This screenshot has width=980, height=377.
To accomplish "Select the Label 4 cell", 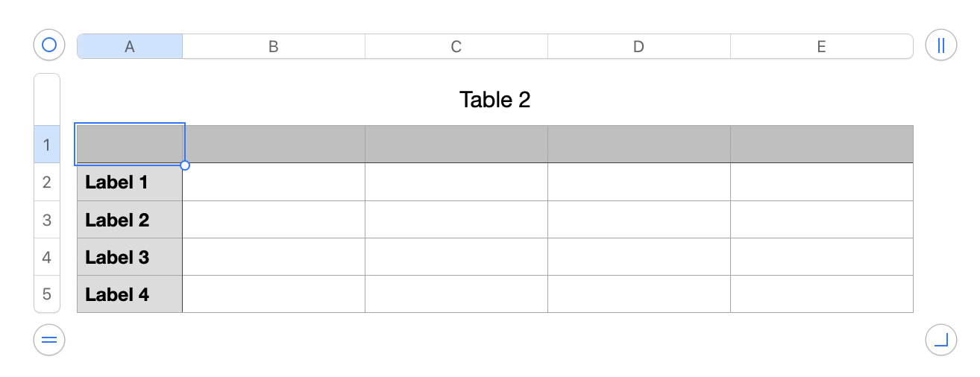I will pyautogui.click(x=130, y=294).
